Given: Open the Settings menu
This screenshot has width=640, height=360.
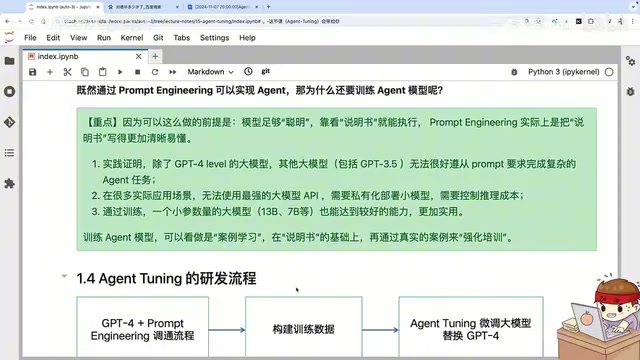Looking at the screenshot, I should click(214, 38).
